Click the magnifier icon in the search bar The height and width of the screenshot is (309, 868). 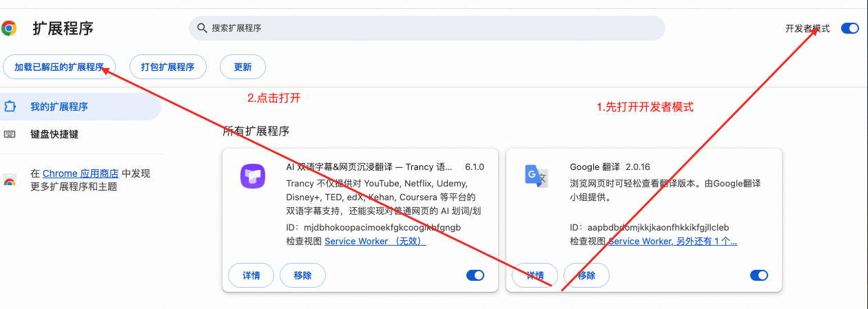pyautogui.click(x=202, y=28)
